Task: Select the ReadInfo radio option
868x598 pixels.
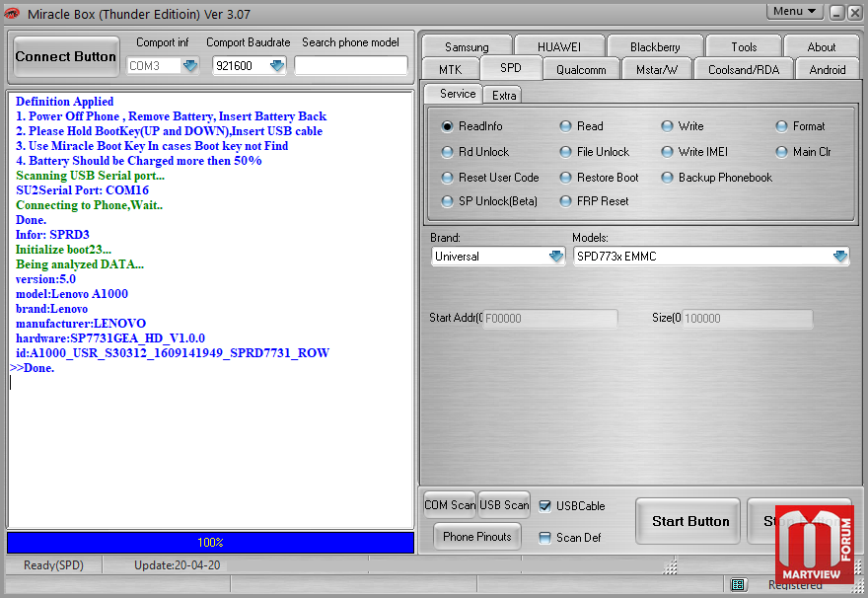Action: tap(448, 126)
